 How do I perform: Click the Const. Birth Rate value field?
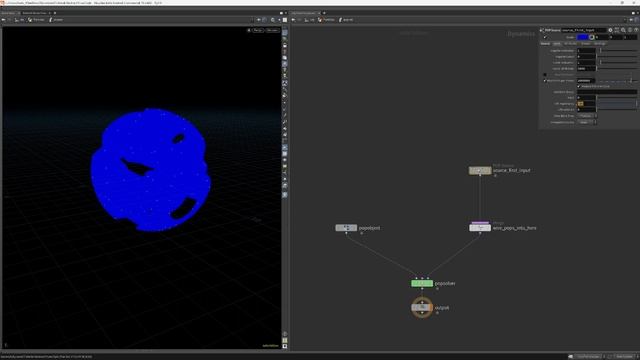pyautogui.click(x=586, y=69)
